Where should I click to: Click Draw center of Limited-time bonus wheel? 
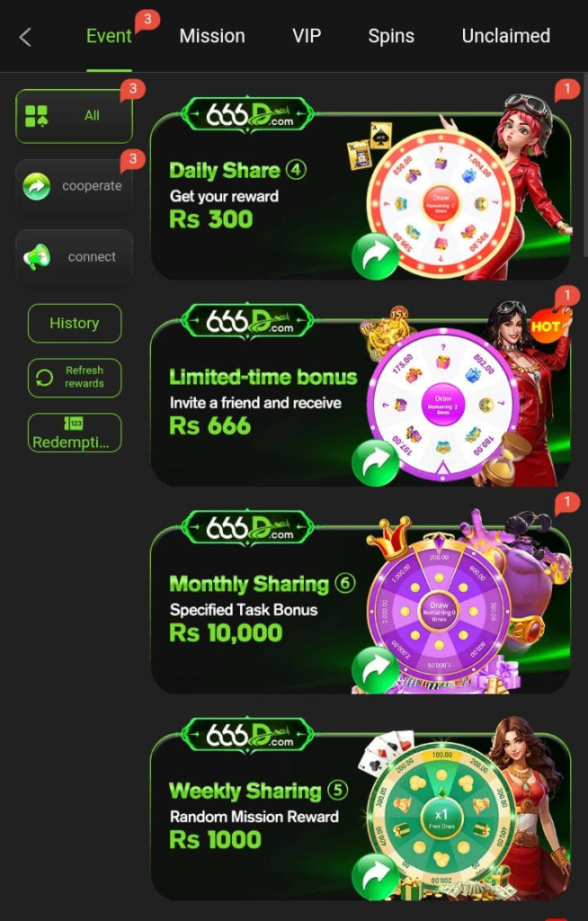pyautogui.click(x=443, y=404)
